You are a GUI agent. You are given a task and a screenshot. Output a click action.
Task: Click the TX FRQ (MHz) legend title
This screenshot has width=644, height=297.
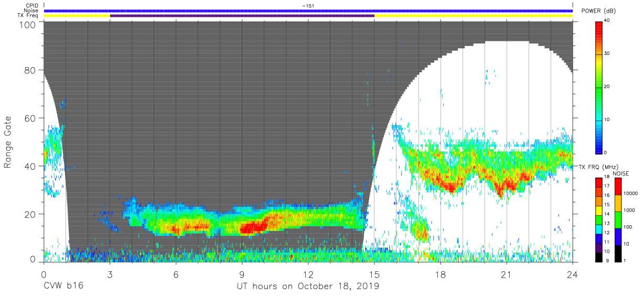(x=598, y=167)
